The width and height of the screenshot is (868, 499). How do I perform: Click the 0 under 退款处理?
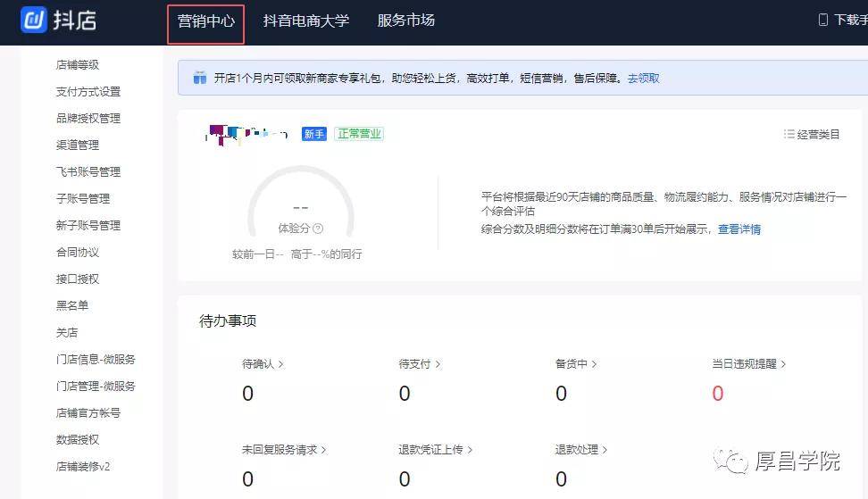point(562,479)
